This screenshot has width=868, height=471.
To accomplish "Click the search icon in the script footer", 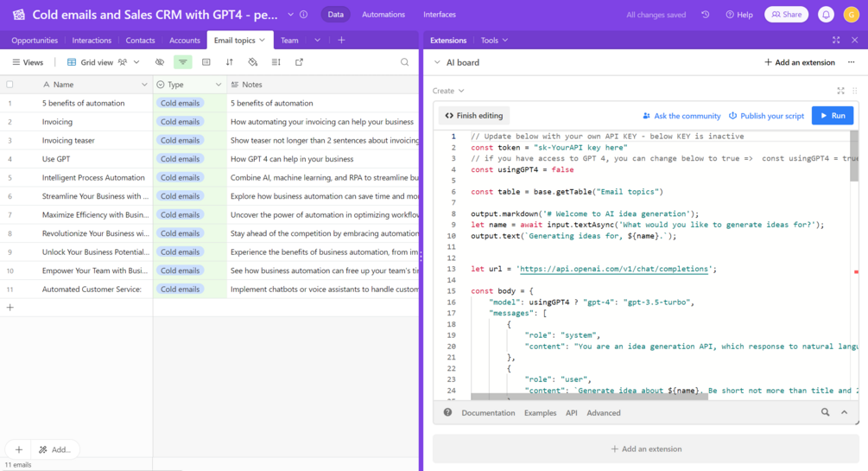I will (x=825, y=412).
